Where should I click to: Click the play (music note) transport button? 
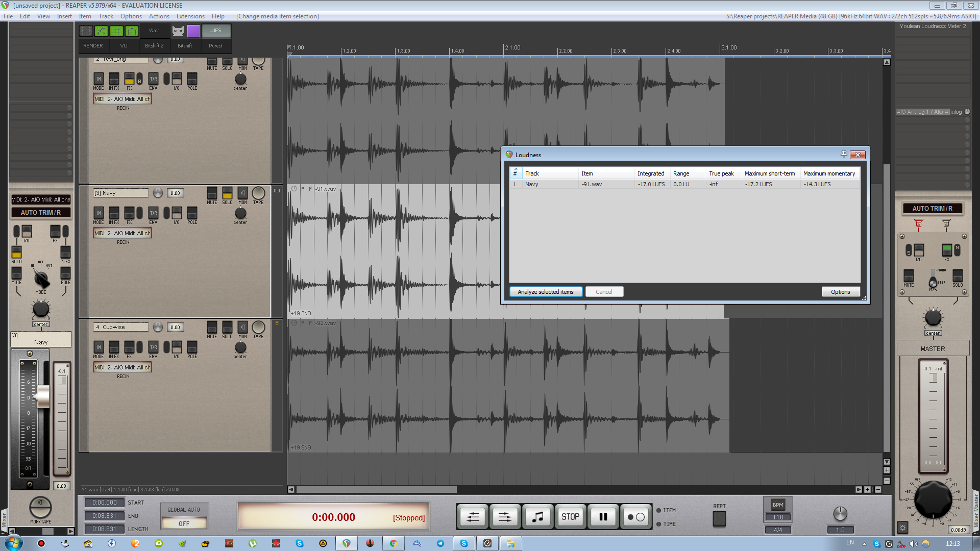tap(538, 517)
